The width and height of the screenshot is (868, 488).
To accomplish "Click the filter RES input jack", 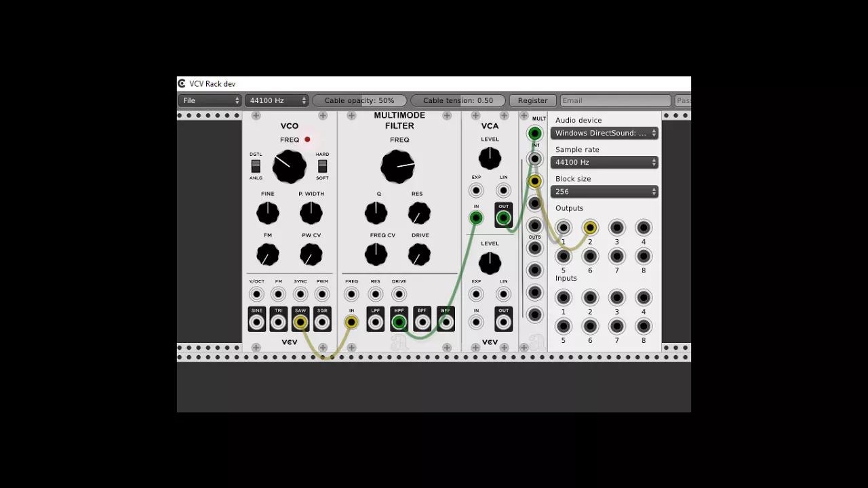I will (375, 294).
